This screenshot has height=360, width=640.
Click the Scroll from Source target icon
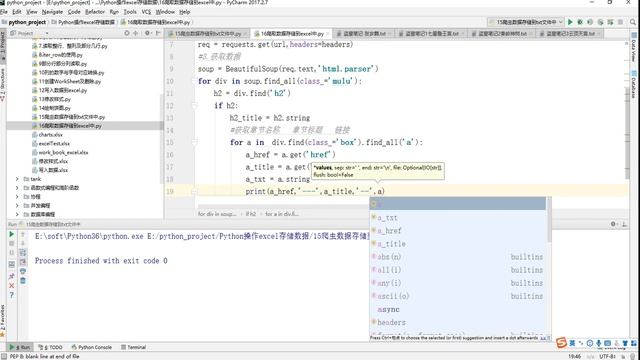click(127, 33)
